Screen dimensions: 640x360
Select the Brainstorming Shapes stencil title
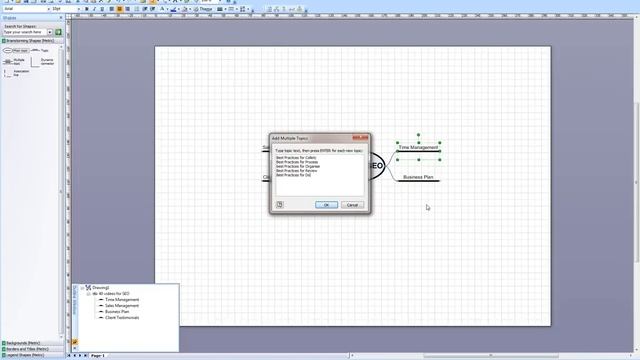[x=33, y=41]
